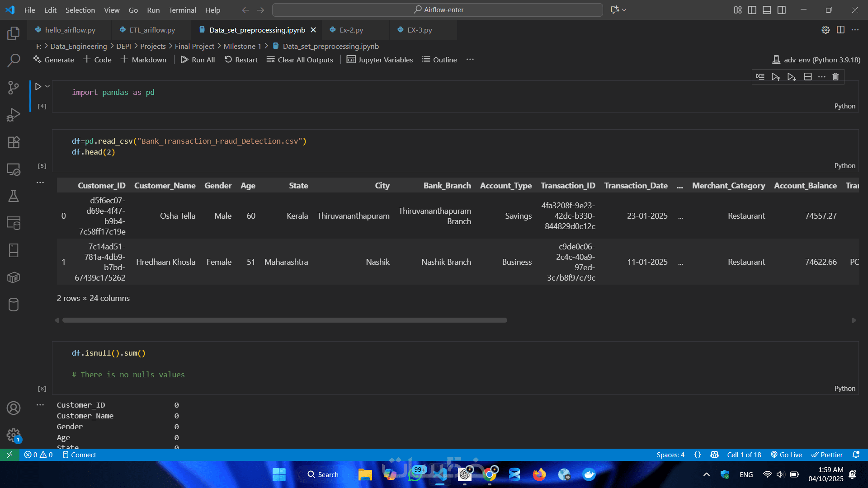This screenshot has width=868, height=488.
Task: Click the Search icon in activity bar
Action: pyautogui.click(x=14, y=60)
